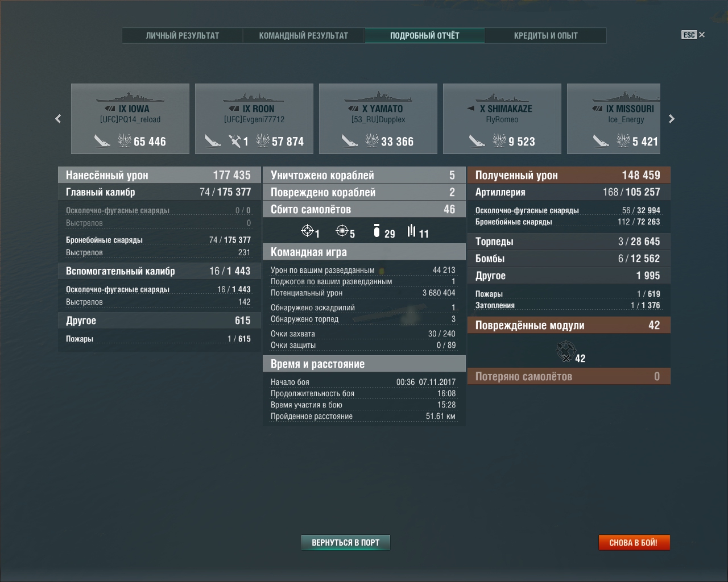The image size is (728, 582).
Task: Click the sunk-ship icon on the YAMATO card
Action: 350,140
